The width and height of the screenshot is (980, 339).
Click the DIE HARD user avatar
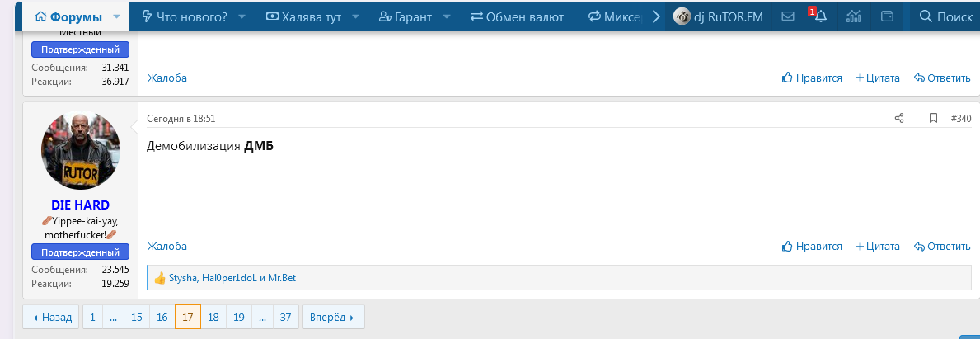click(81, 150)
